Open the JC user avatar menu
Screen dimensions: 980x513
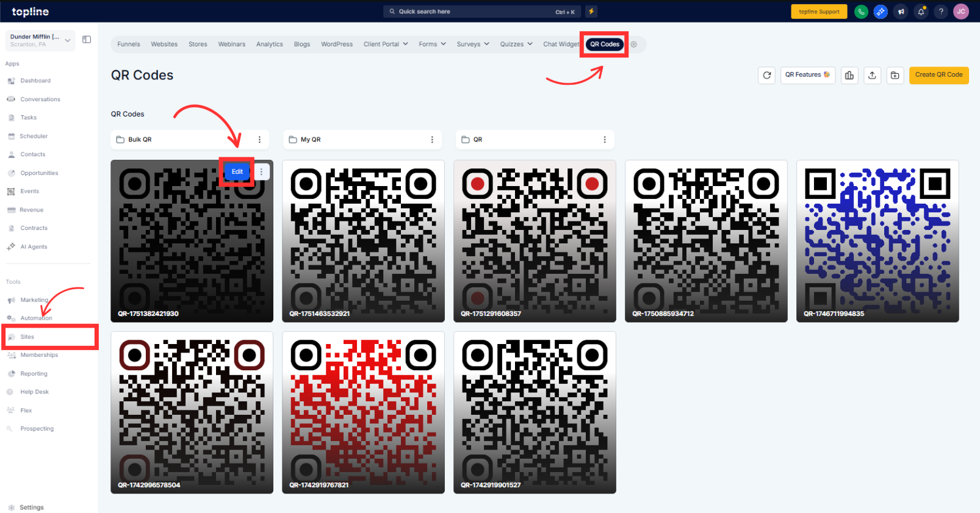coord(961,12)
